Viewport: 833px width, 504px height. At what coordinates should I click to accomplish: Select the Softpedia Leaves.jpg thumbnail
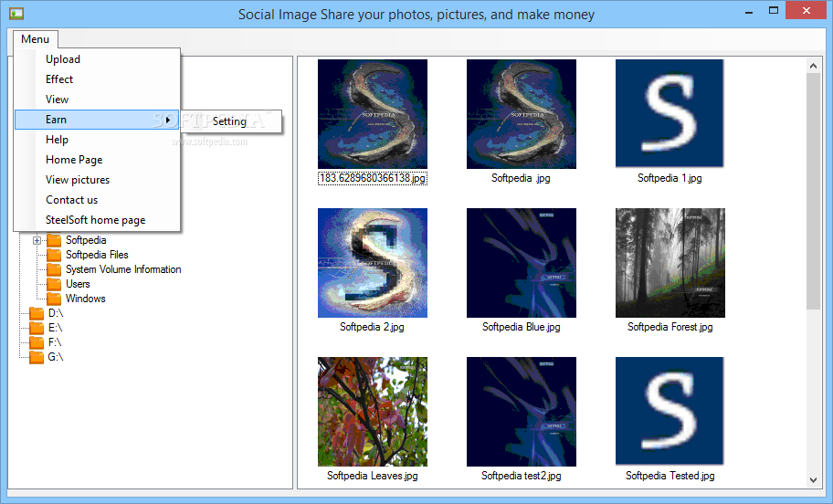coord(373,412)
